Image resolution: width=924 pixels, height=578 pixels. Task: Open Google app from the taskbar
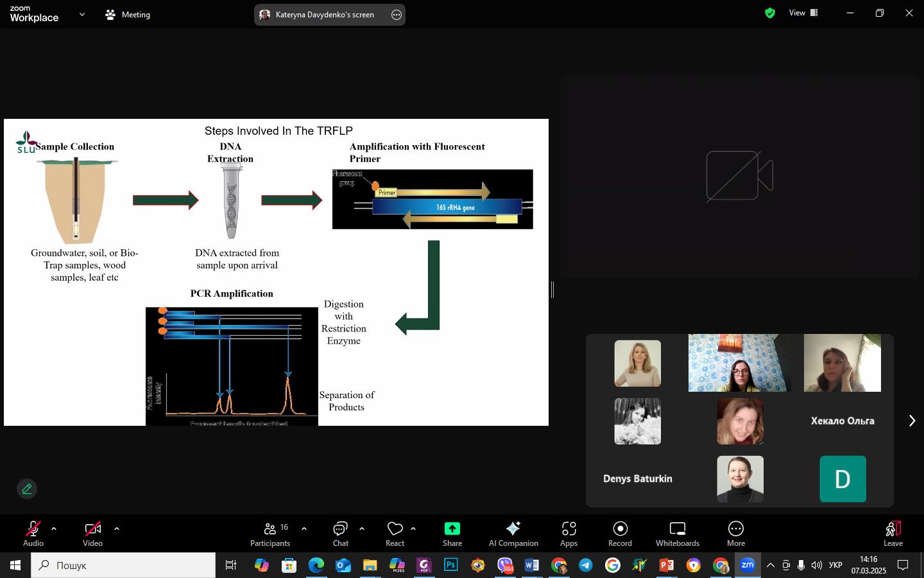pyautogui.click(x=613, y=565)
